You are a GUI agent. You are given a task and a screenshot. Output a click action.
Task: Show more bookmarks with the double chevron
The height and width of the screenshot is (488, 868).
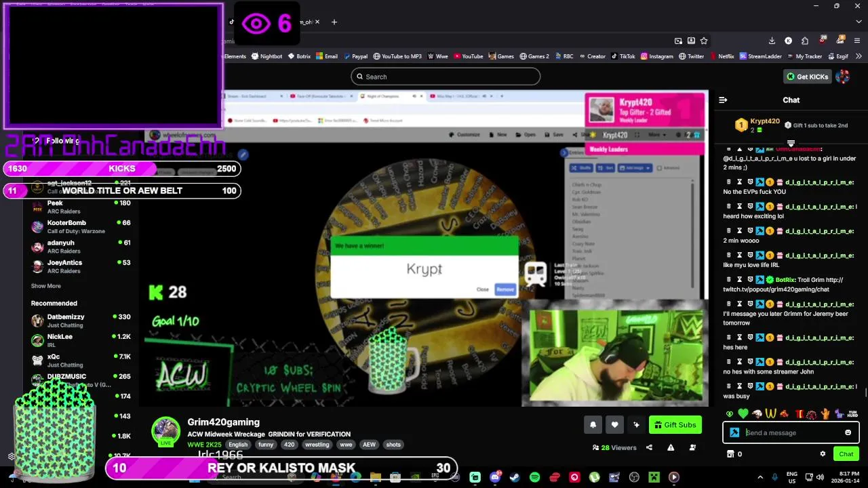(858, 56)
